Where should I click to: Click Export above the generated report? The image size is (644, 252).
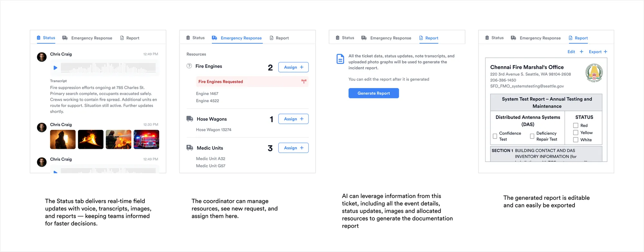(x=598, y=52)
